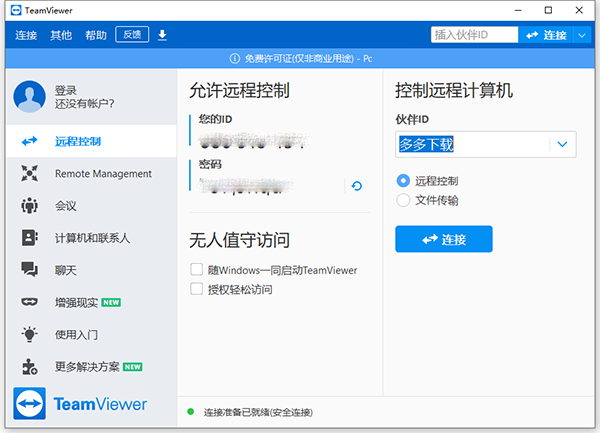This screenshot has height=433, width=600.
Task: Open the 其他 menu
Action: point(61,35)
